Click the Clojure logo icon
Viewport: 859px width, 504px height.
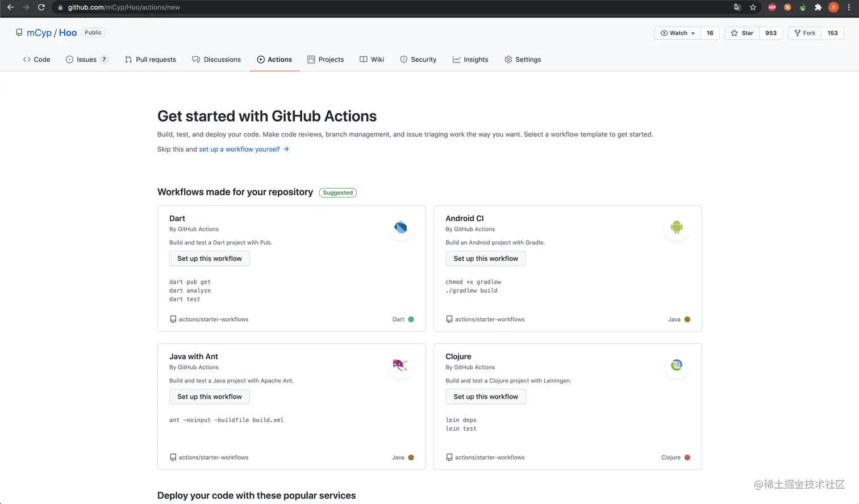[x=677, y=365]
